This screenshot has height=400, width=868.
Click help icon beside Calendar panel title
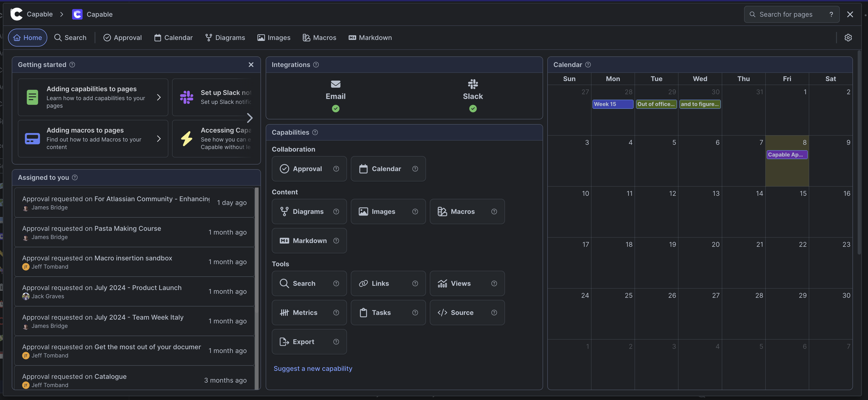(588, 65)
